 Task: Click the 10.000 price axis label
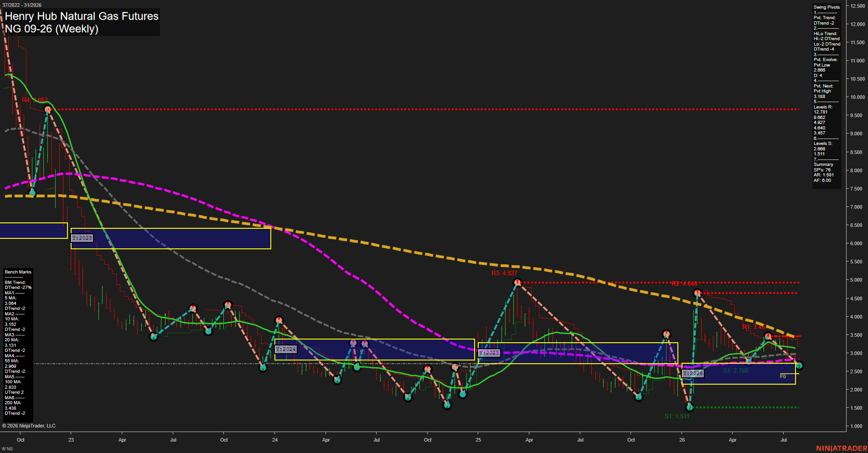pyautogui.click(x=858, y=97)
